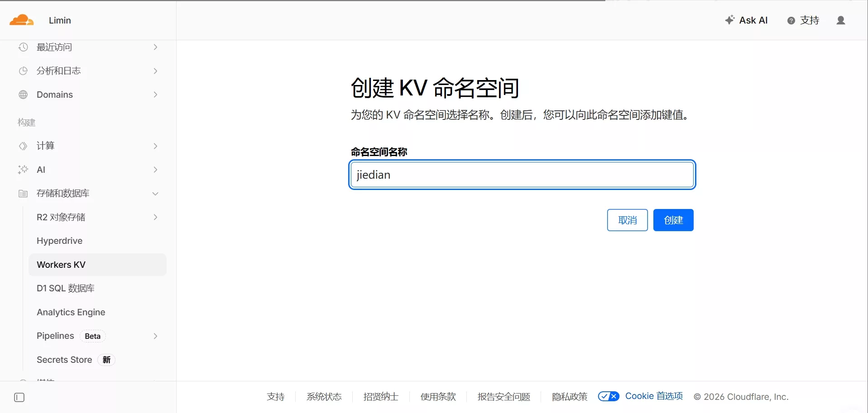
Task: Select Workers KV in the sidebar
Action: [97, 265]
